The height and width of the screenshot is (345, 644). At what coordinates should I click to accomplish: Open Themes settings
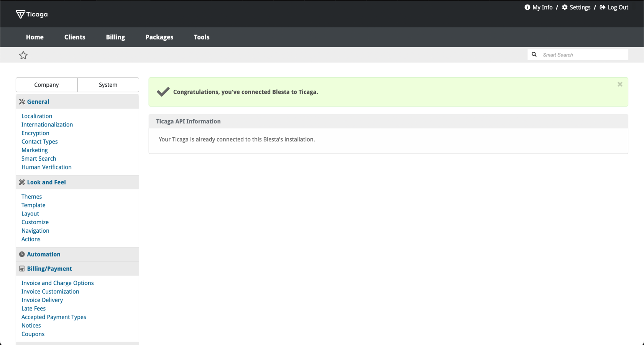(x=31, y=197)
